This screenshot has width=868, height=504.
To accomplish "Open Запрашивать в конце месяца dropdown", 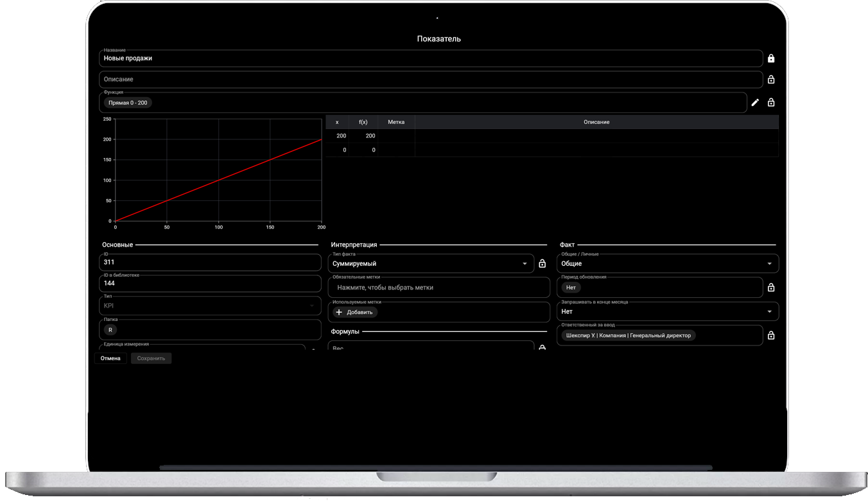I will [x=666, y=311].
